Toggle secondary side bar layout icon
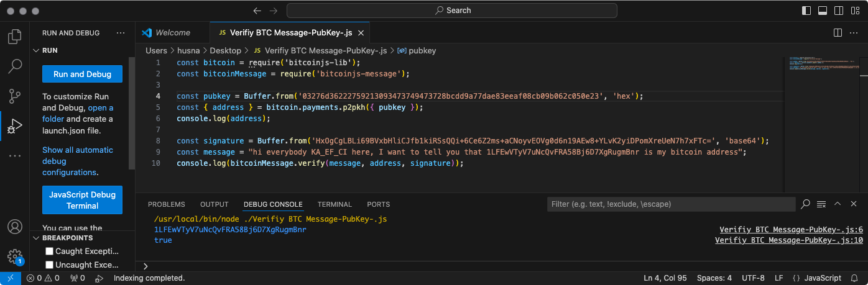The image size is (868, 285). point(838,11)
